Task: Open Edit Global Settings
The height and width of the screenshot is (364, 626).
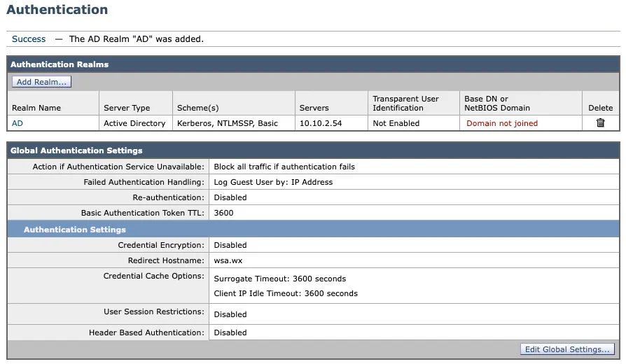Action: (567, 349)
